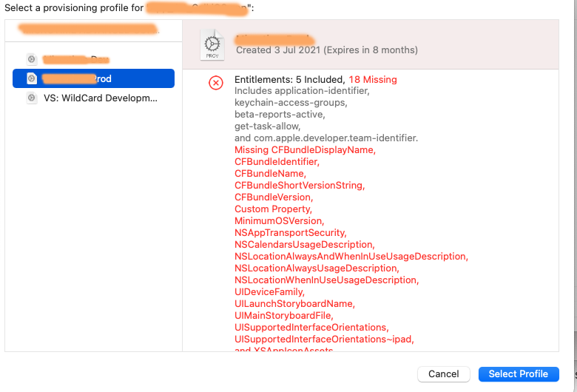Image resolution: width=577 pixels, height=392 pixels.
Task: Click the get-task-allow entitlement line
Action: pyautogui.click(x=267, y=126)
